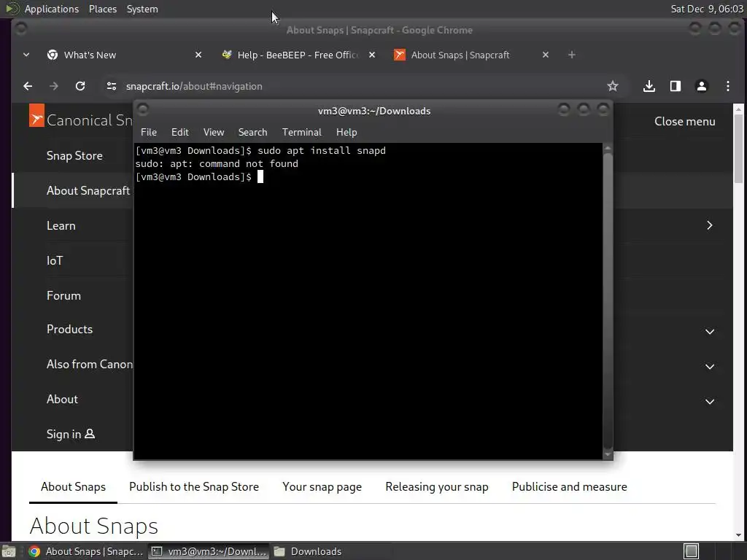The width and height of the screenshot is (747, 560).
Task: Open the Forum link
Action: click(63, 296)
